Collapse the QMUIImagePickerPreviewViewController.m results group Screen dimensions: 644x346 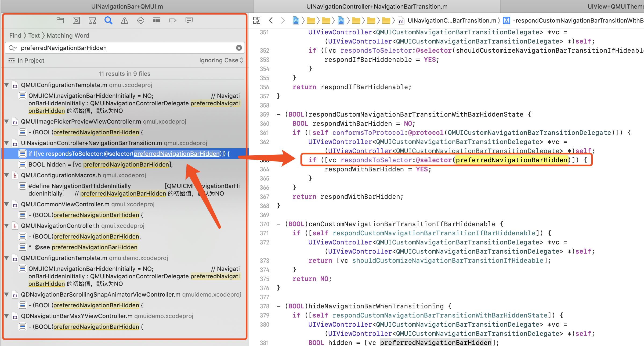click(6, 121)
